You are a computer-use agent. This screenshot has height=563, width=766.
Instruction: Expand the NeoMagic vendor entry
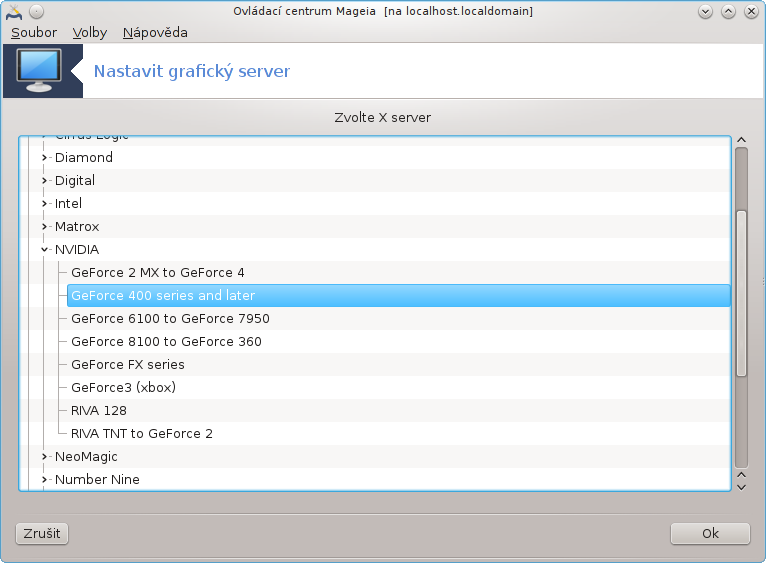pyautogui.click(x=44, y=456)
